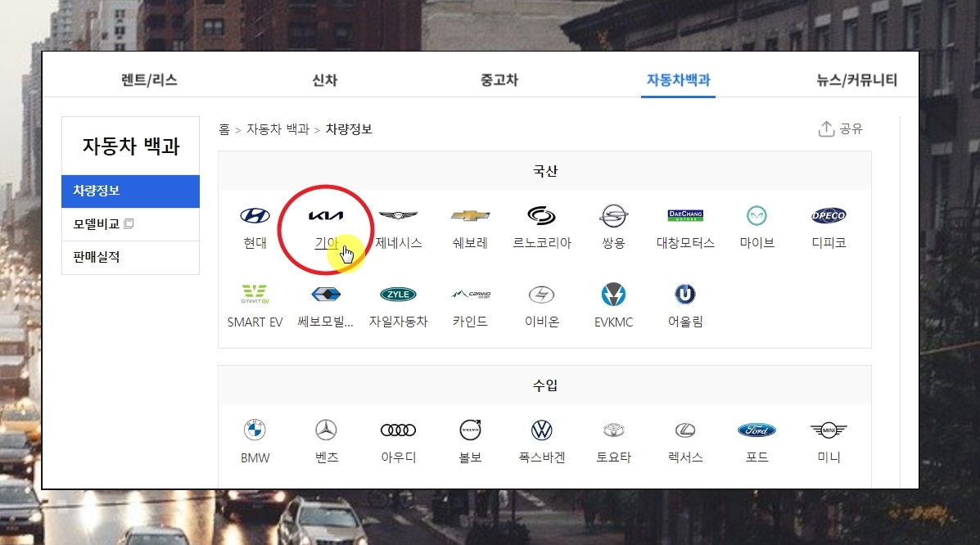This screenshot has height=545, width=980.
Task: Click the 자동차 백과 breadcrumb link
Action: (x=278, y=129)
